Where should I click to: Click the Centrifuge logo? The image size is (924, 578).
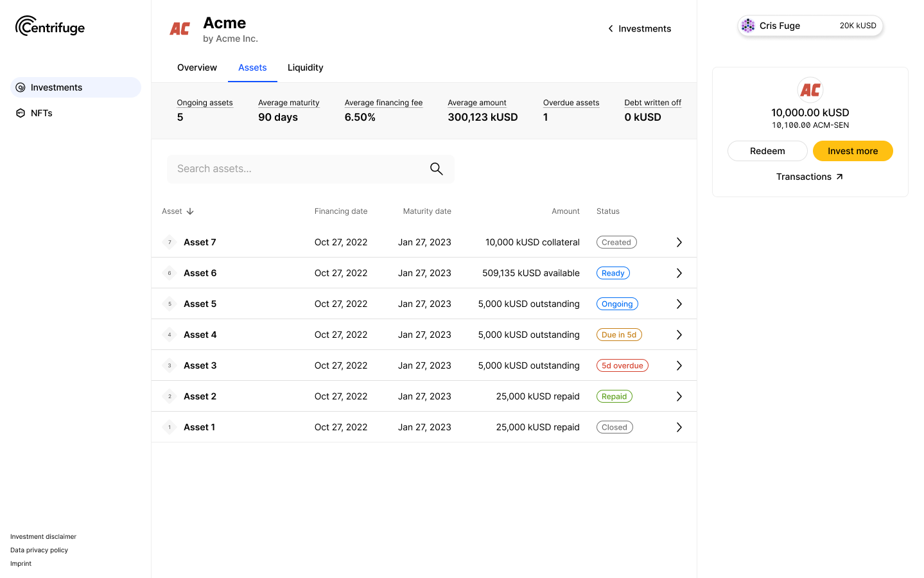(x=50, y=26)
